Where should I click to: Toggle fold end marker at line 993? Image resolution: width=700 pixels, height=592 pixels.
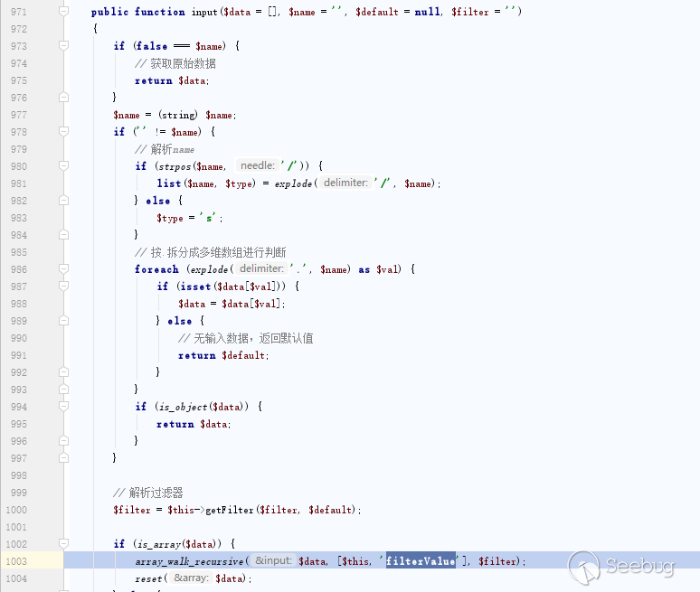64,389
